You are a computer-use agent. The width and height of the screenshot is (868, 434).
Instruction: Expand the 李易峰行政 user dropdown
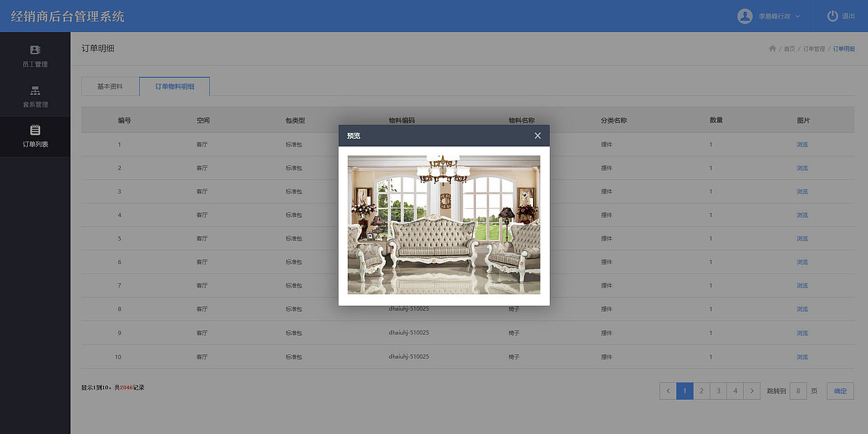pos(779,16)
